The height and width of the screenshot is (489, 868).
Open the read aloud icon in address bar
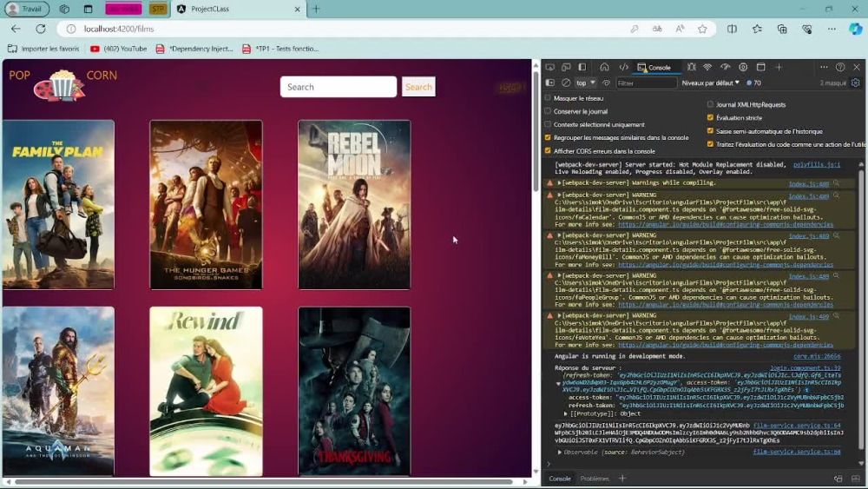coord(680,29)
